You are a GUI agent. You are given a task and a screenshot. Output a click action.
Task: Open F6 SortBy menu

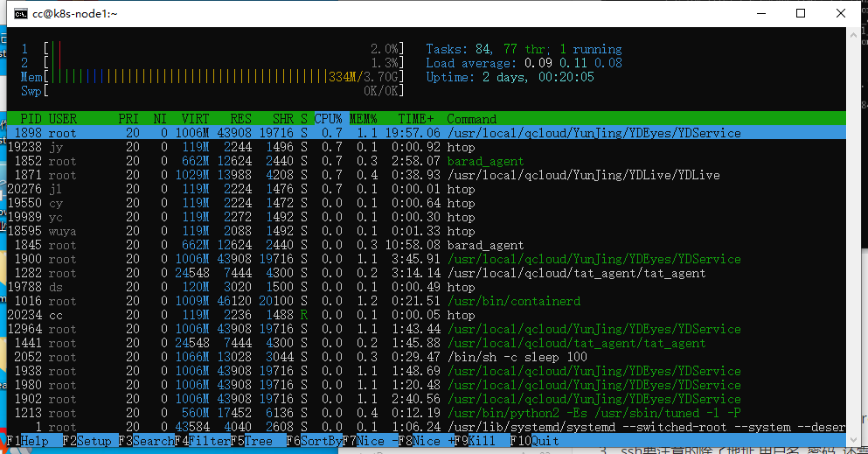click(314, 441)
